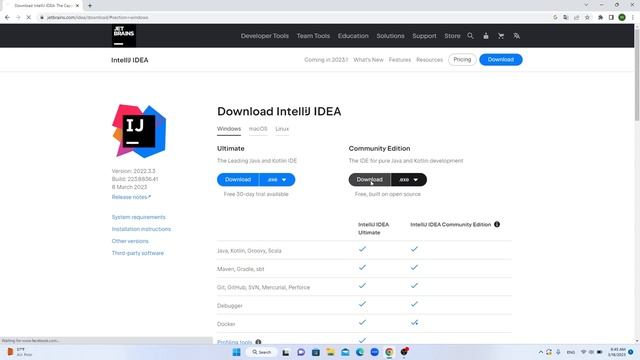Open the Release notes link

[x=131, y=197]
